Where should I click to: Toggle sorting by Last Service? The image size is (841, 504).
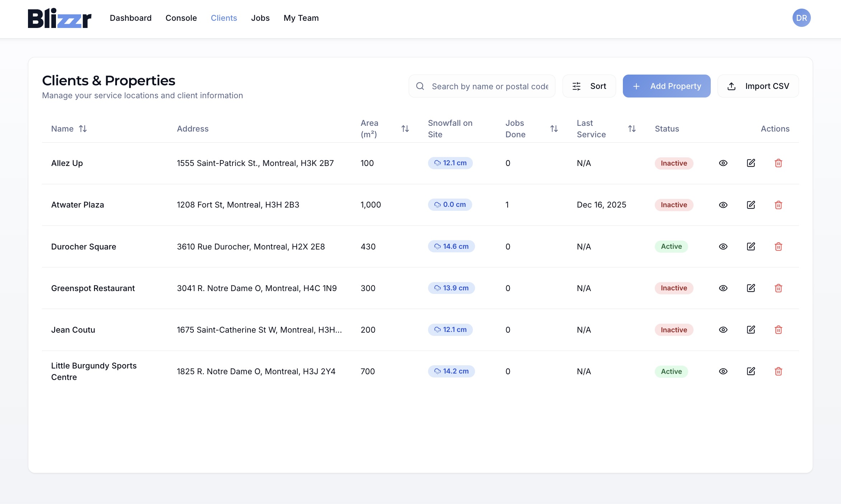tap(632, 129)
